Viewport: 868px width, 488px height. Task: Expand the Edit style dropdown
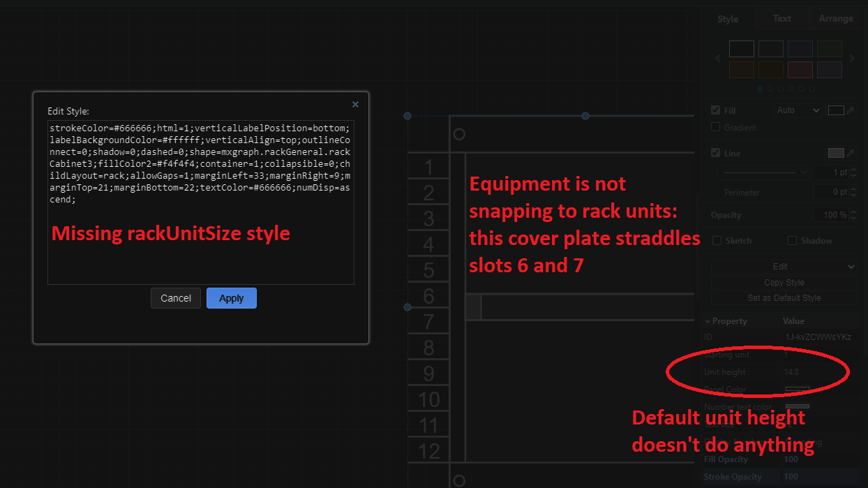coord(783,266)
